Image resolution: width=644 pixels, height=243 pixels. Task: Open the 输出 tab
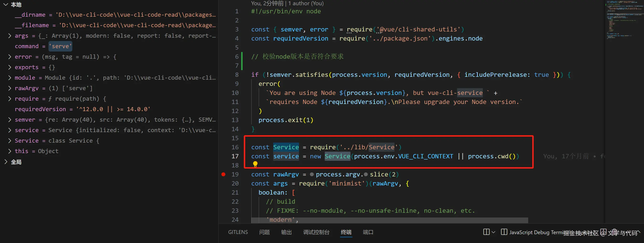286,232
